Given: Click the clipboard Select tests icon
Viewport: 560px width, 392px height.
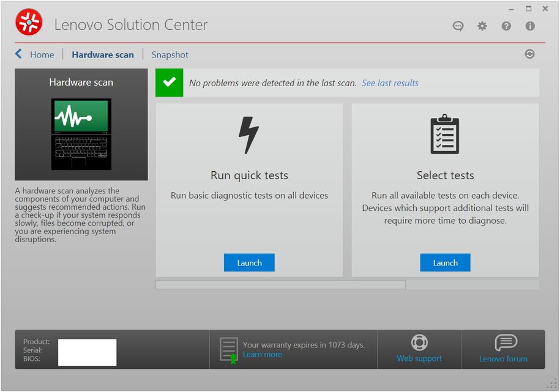Looking at the screenshot, I should (445, 135).
